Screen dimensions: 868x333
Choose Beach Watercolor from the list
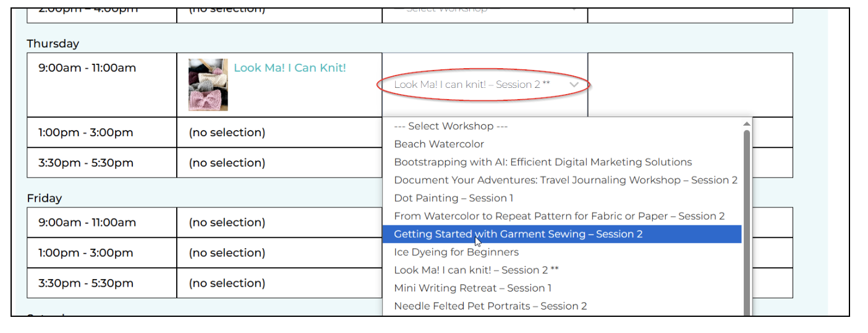click(x=439, y=144)
